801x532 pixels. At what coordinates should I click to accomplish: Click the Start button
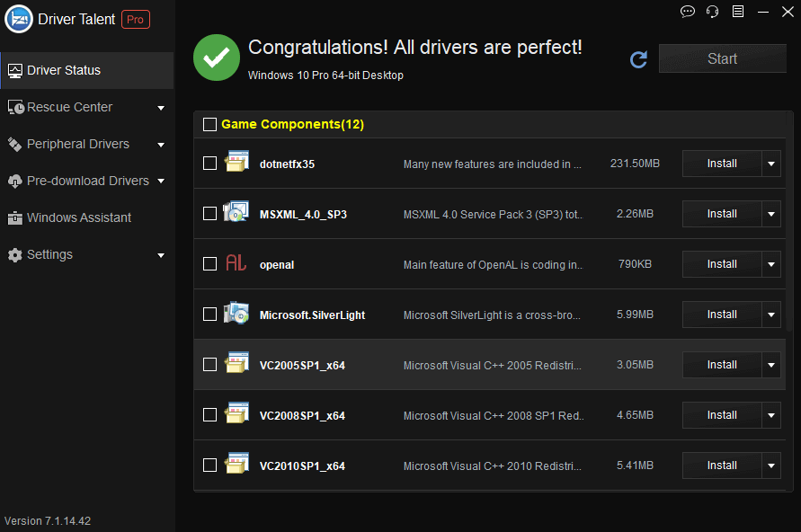coord(722,58)
